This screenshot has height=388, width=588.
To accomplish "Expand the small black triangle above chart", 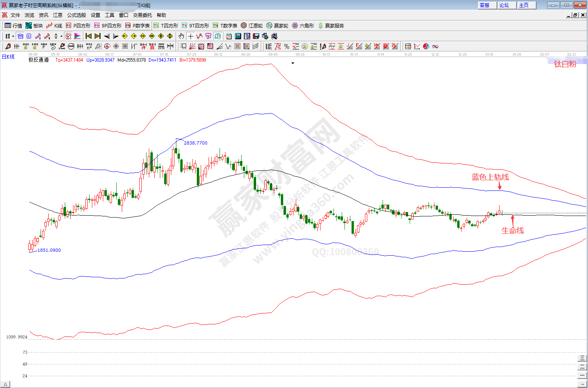I will coord(293,63).
